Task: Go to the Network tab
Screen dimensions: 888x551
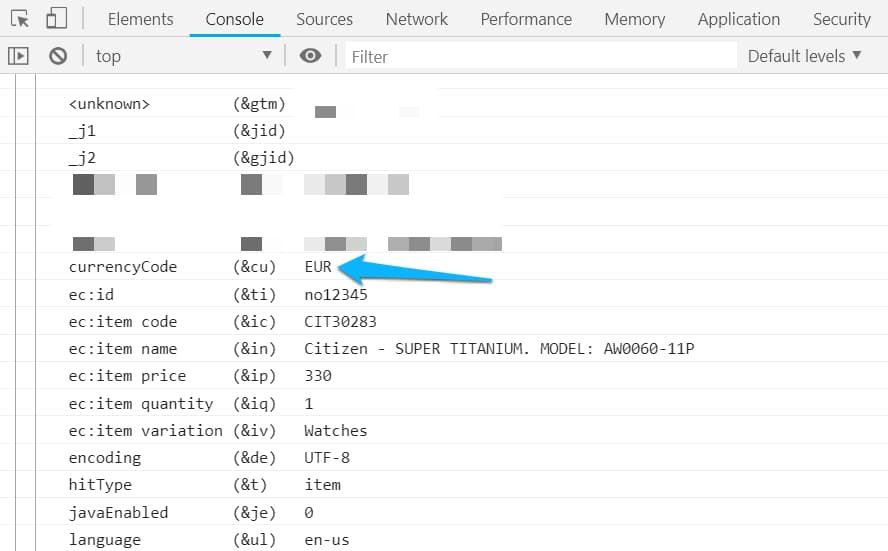Action: [417, 19]
